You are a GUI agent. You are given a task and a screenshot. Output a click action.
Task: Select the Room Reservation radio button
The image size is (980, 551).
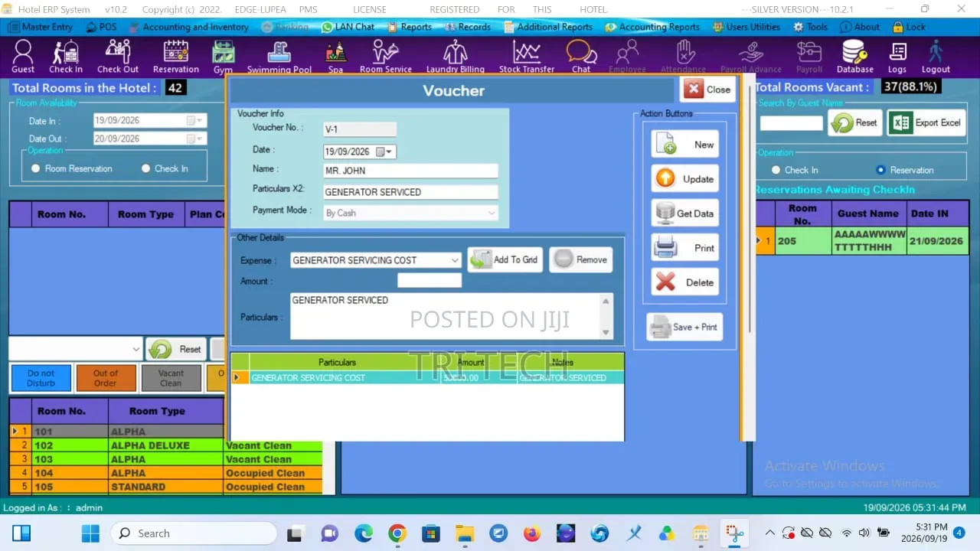[x=35, y=168]
